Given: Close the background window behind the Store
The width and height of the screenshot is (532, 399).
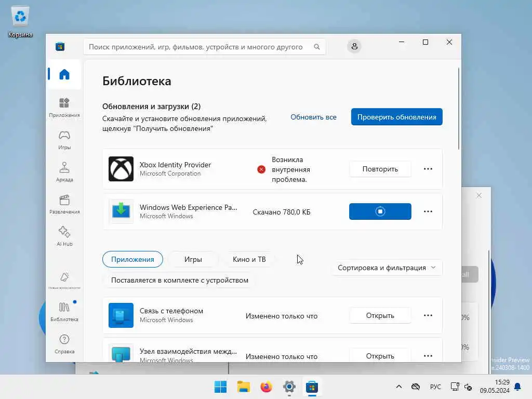Looking at the screenshot, I should coord(478,195).
